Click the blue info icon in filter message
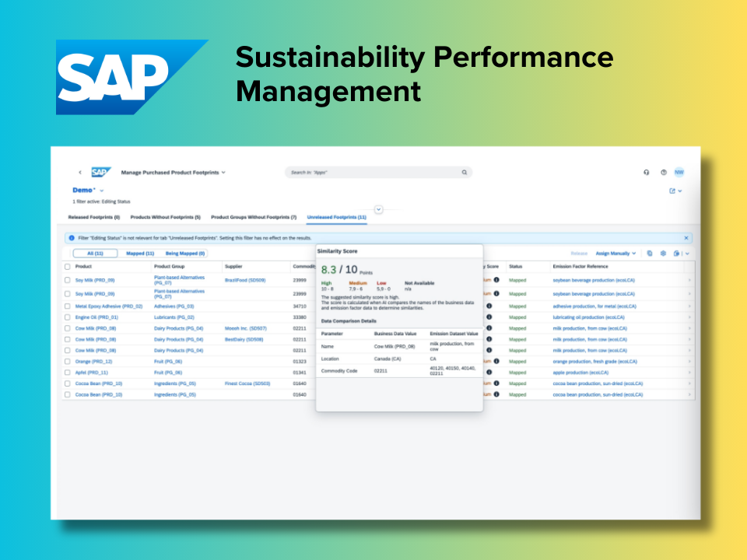The width and height of the screenshot is (747, 560). point(72,238)
